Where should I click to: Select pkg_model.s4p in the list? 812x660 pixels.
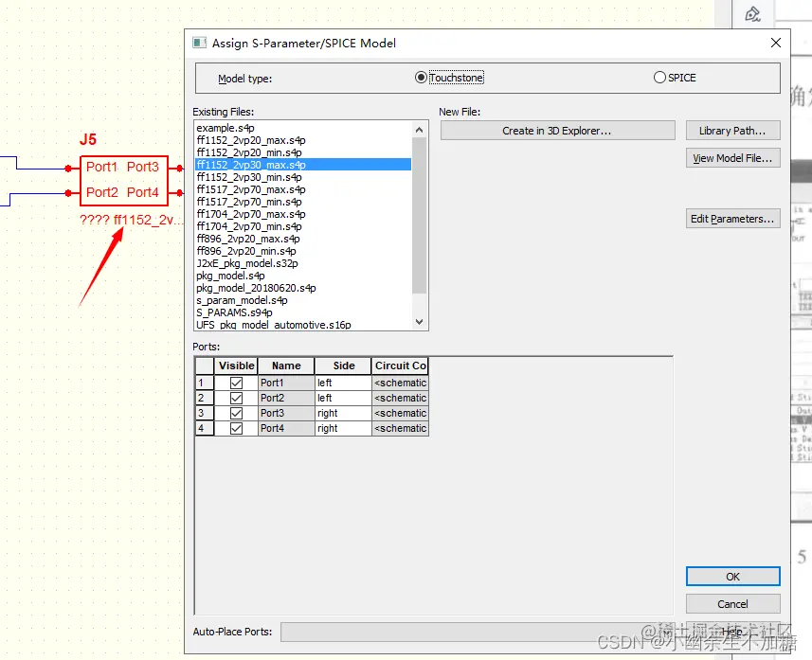(303, 276)
